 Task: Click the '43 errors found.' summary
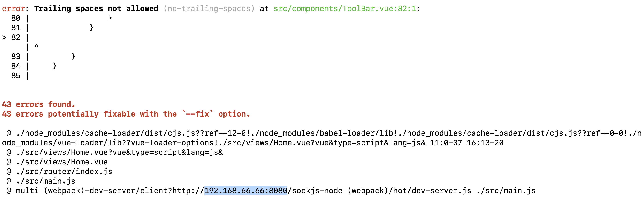(39, 104)
